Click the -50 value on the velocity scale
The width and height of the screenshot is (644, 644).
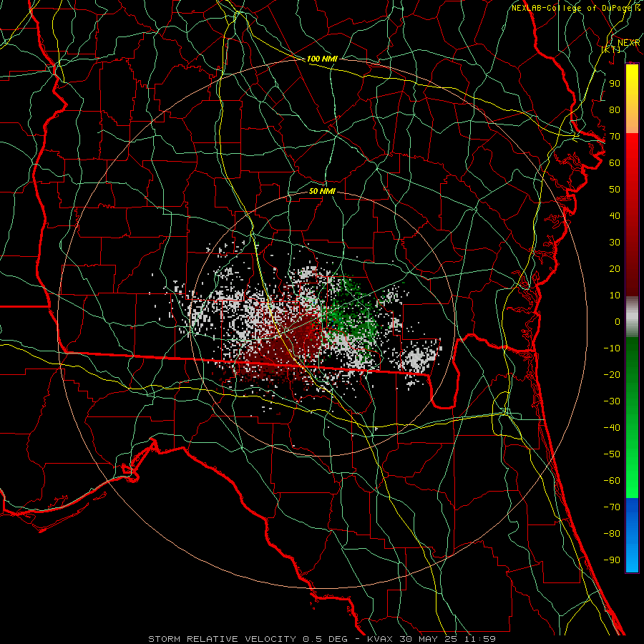click(612, 454)
